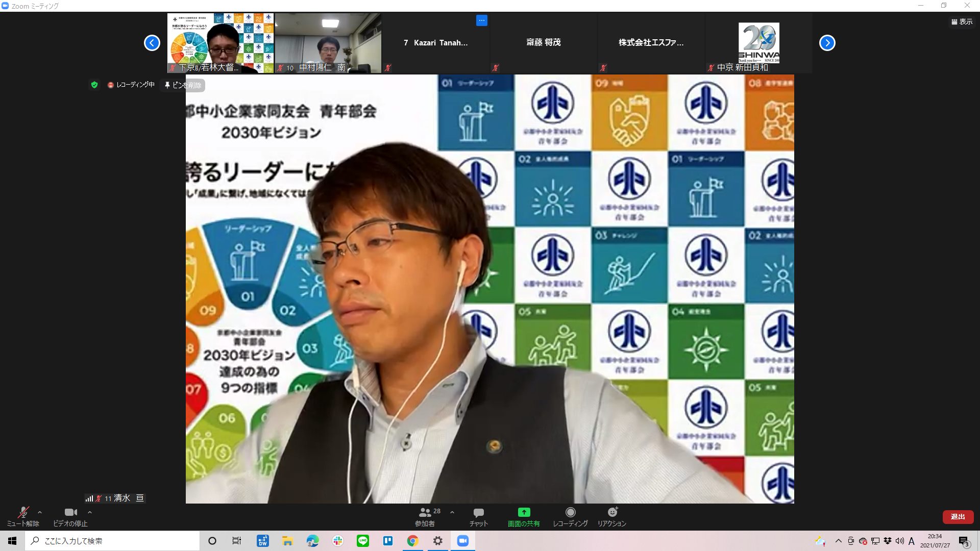Open the レコーディング recording control
This screenshot has height=551, width=980.
pos(570,517)
